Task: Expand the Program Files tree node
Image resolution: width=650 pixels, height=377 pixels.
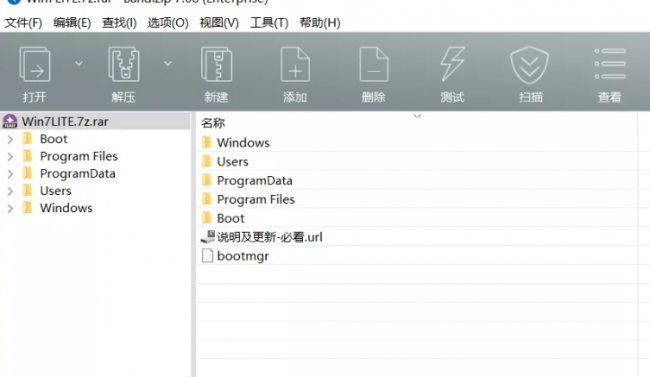Action: pyautogui.click(x=10, y=156)
